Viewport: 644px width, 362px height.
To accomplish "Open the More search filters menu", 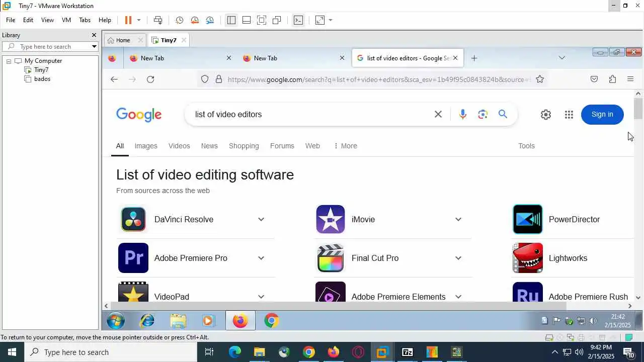I will coord(345,146).
